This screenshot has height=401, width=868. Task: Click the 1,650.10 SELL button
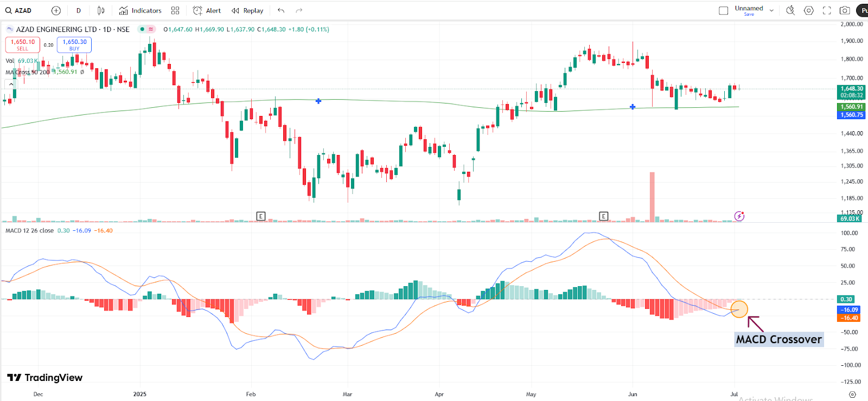23,44
